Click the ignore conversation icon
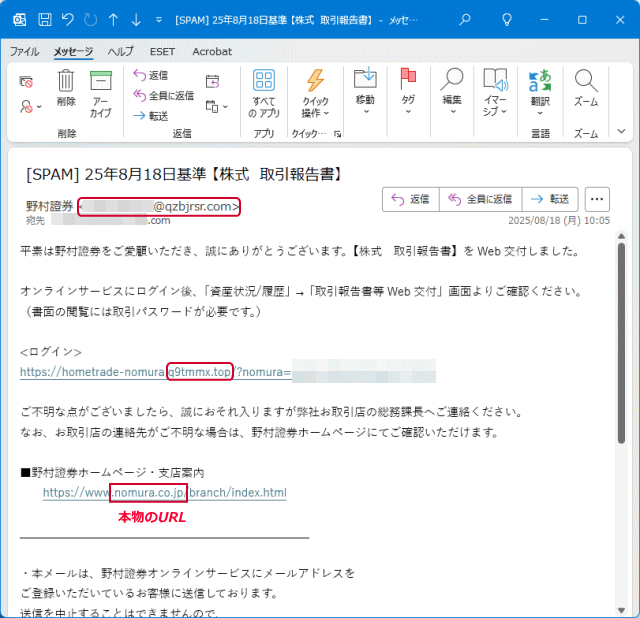Image resolution: width=640 pixels, height=618 pixels. (x=26, y=82)
